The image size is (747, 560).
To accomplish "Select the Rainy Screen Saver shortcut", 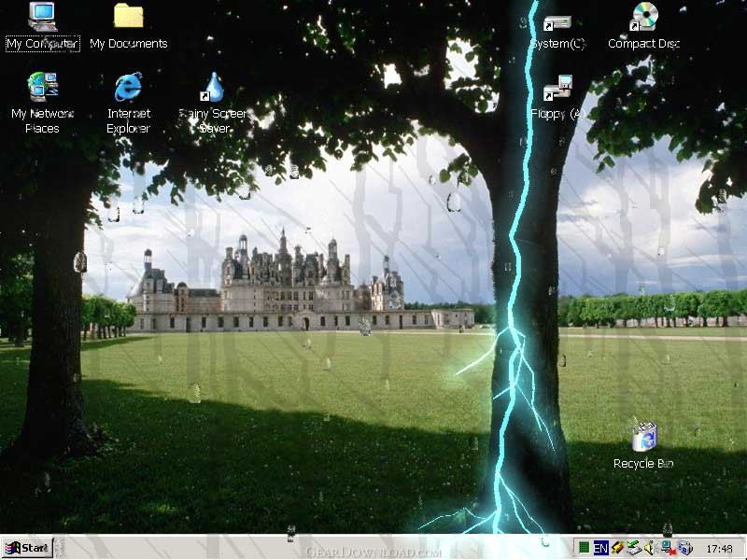I will pyautogui.click(x=214, y=103).
